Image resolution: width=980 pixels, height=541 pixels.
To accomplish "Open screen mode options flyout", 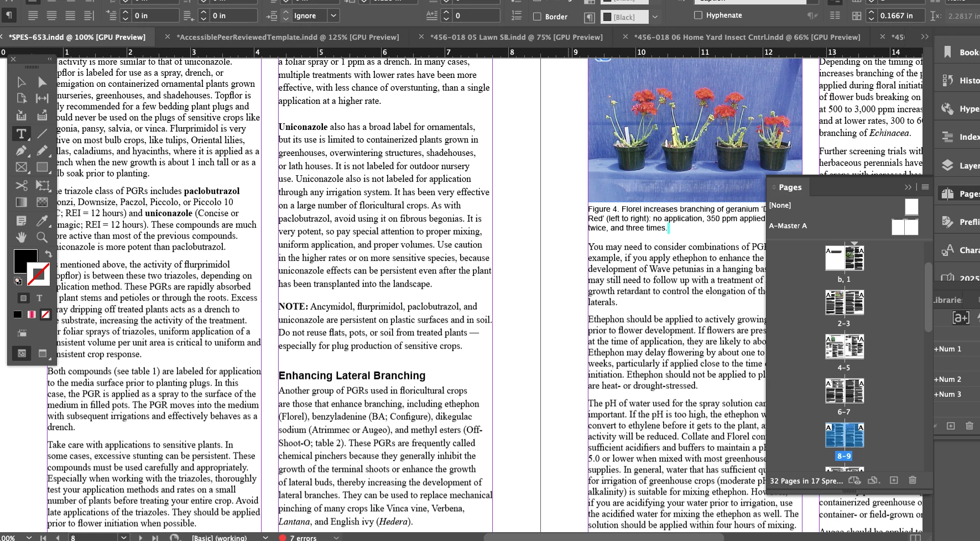I will point(42,354).
